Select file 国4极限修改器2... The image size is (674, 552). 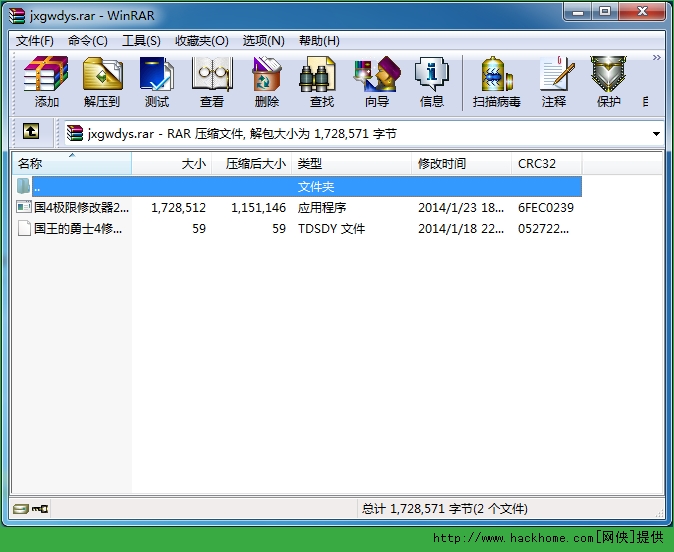click(81, 208)
